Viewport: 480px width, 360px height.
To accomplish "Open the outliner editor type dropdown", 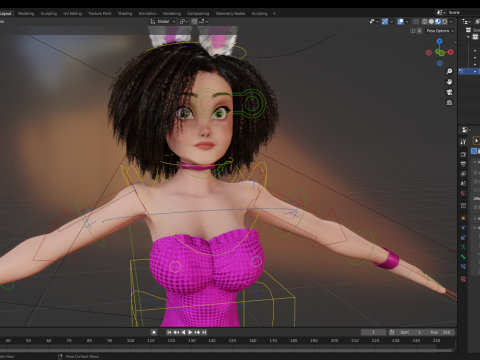I will pos(466,22).
